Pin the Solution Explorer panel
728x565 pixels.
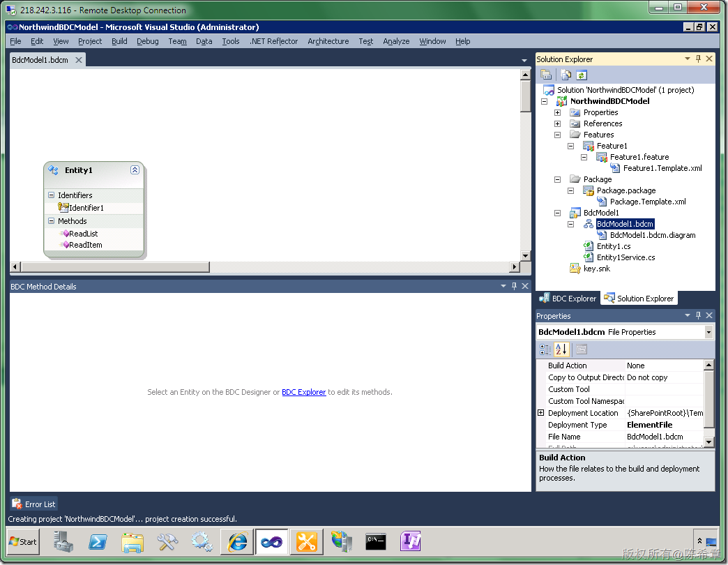[x=698, y=59]
